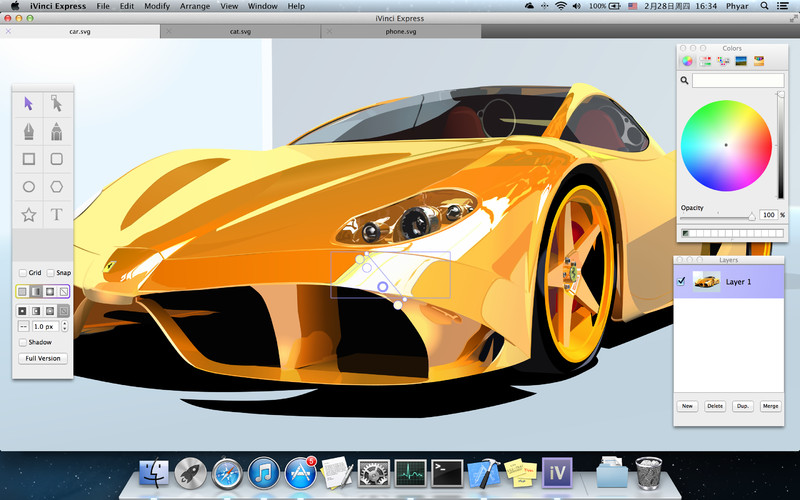Open the color wheel picker mode
The height and width of the screenshot is (500, 800).
coord(687,61)
